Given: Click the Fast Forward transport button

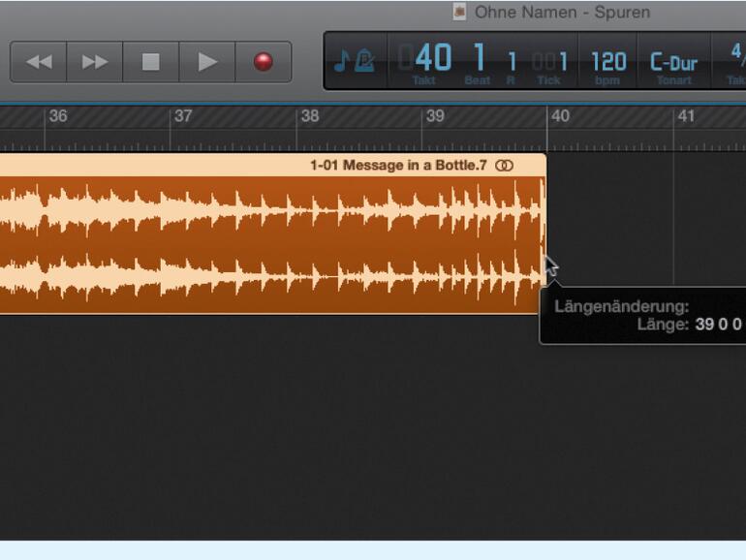Looking at the screenshot, I should coord(95,62).
